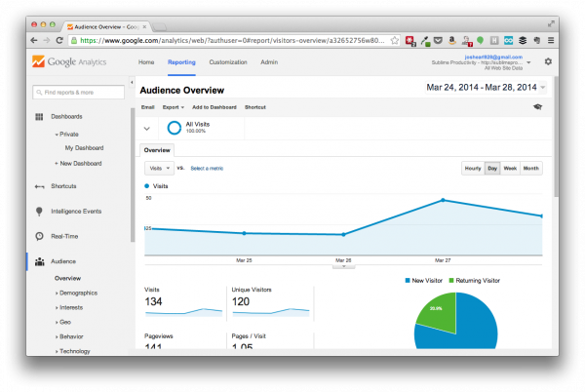585x392 pixels.
Task: Click the Returning Visitor green legend swatch
Action: tap(451, 281)
